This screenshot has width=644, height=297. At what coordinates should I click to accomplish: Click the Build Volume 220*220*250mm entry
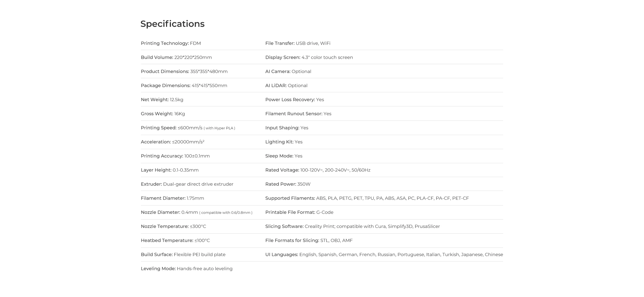point(176,57)
